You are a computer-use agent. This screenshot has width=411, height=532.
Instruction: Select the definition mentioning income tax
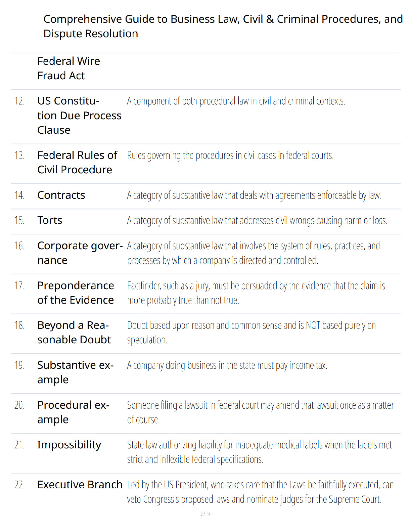pos(227,365)
